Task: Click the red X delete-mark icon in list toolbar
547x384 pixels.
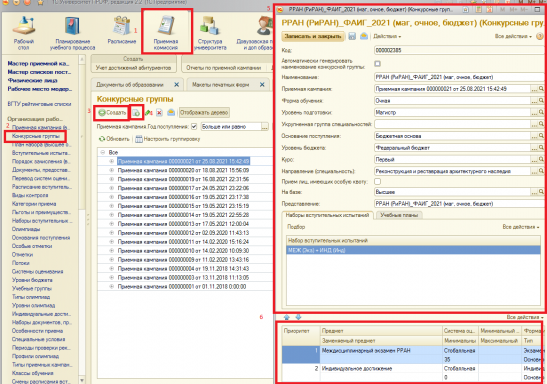Action: 159,113
